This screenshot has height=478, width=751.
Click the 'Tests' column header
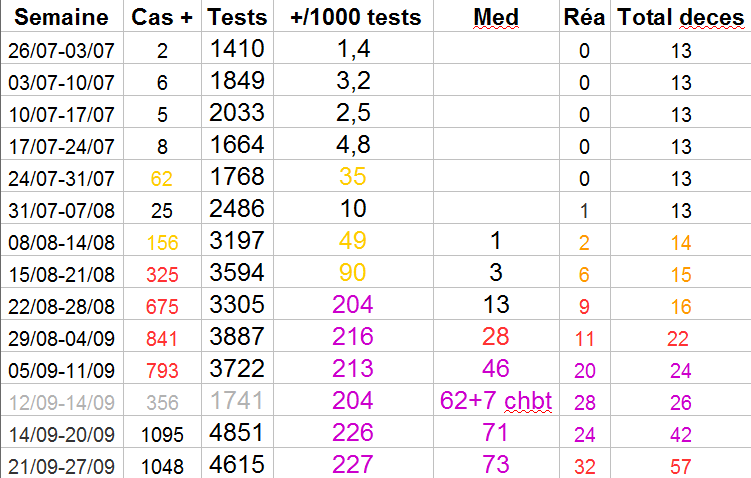(x=237, y=17)
